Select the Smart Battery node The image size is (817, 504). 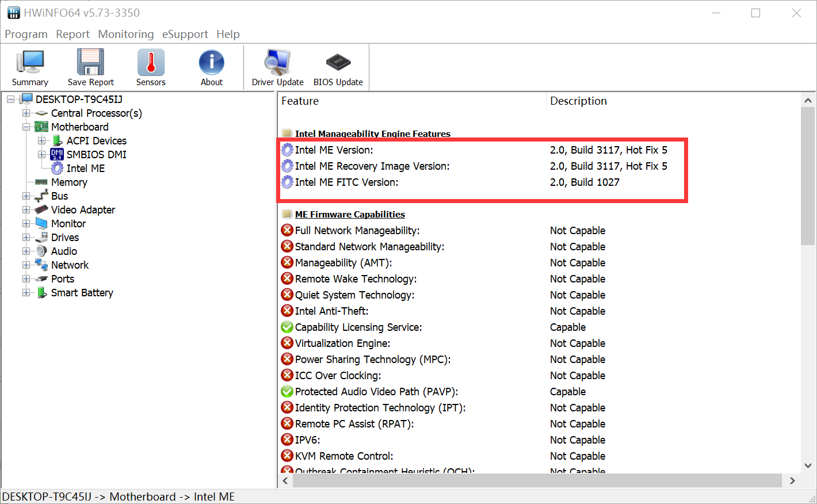pos(82,293)
